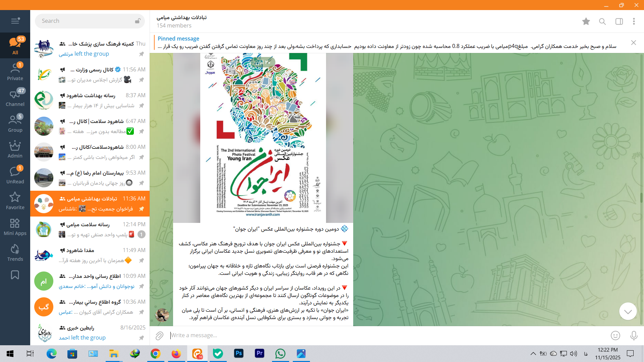The width and height of the screenshot is (644, 362).
Task: Click inside the Write a message field
Action: click(369, 336)
